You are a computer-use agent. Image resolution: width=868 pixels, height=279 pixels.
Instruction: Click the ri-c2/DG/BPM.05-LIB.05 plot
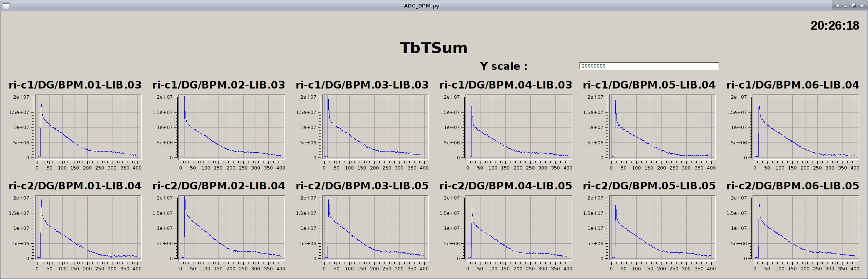point(662,228)
